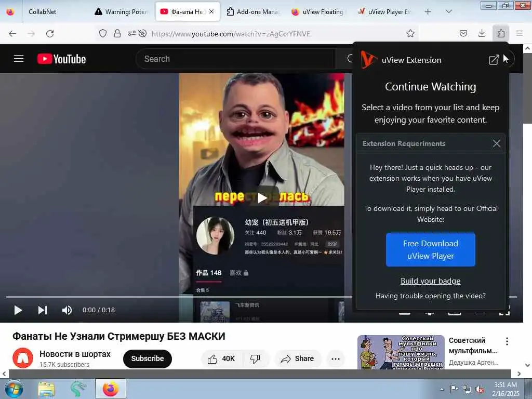Open options menu for Советский мультфильм video

(507, 341)
